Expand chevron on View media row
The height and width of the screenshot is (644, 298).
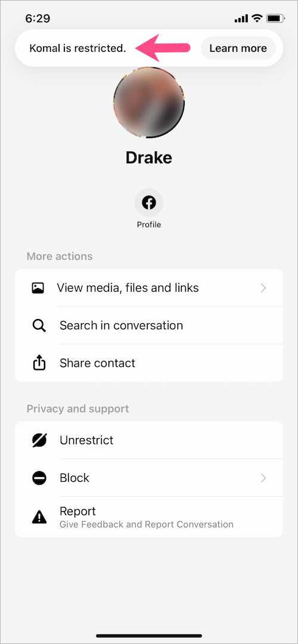pos(263,288)
